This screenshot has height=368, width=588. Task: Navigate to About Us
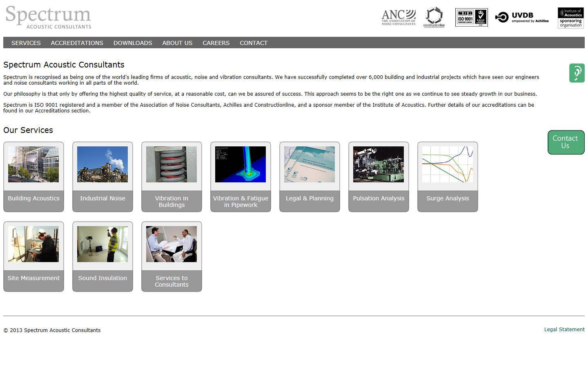click(177, 43)
